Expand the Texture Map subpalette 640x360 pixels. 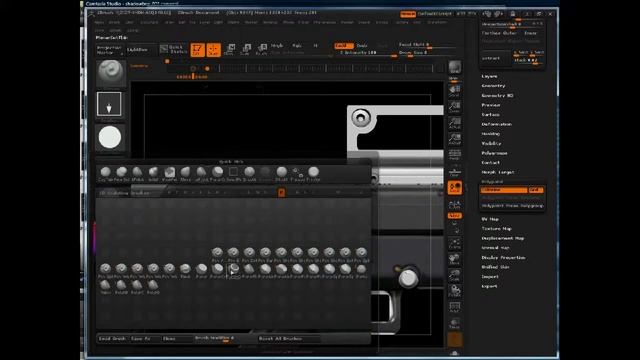[496, 229]
